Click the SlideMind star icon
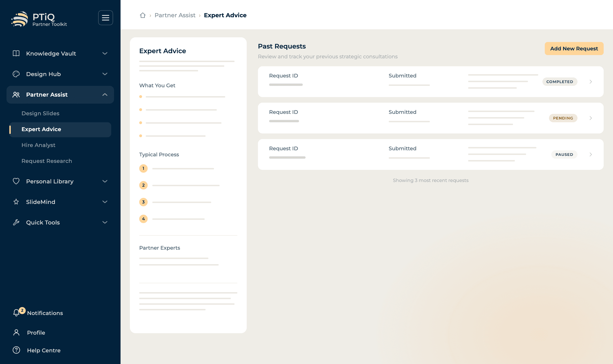This screenshot has width=613, height=364. pos(16,202)
